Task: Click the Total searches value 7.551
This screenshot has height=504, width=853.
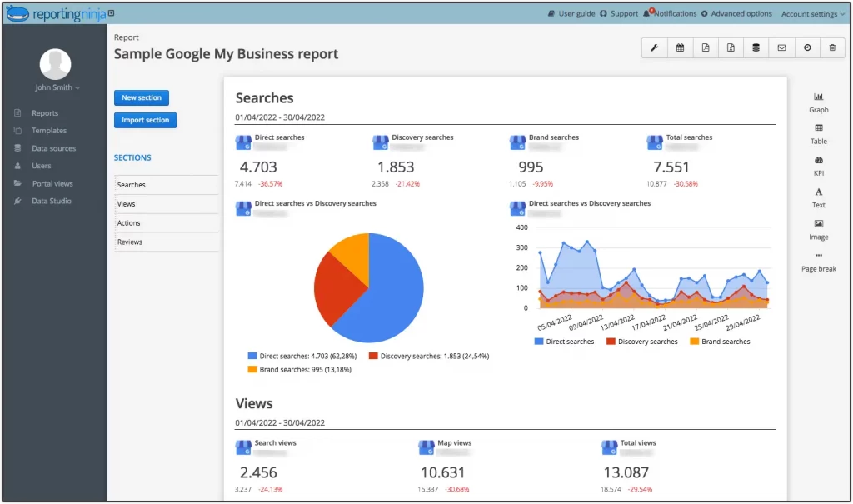Action: point(671,167)
